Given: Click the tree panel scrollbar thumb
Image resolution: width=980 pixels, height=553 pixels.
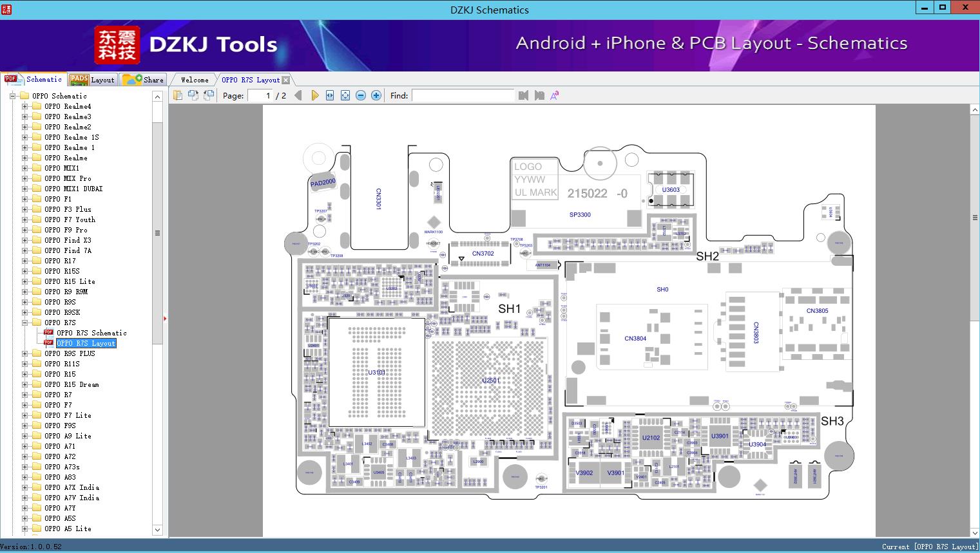Looking at the screenshot, I should click(x=157, y=233).
